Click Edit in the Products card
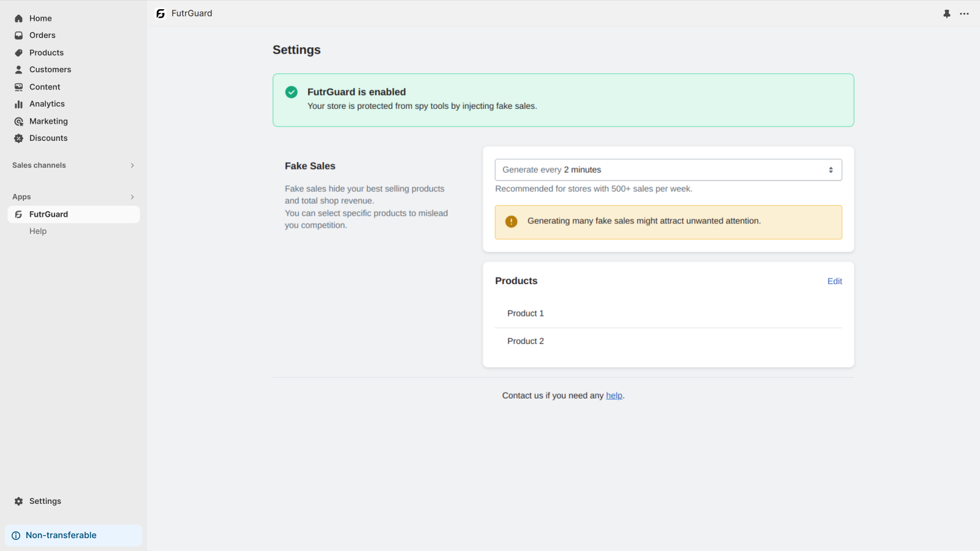The width and height of the screenshot is (980, 551). [x=835, y=281]
